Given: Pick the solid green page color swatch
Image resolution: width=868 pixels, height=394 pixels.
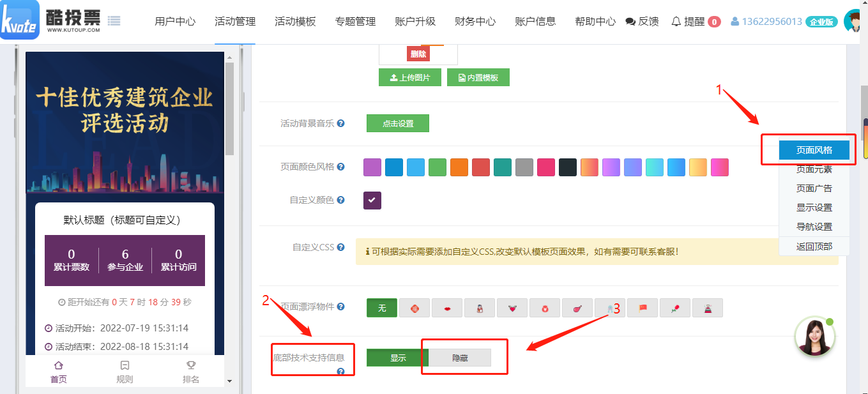Looking at the screenshot, I should click(x=438, y=167).
